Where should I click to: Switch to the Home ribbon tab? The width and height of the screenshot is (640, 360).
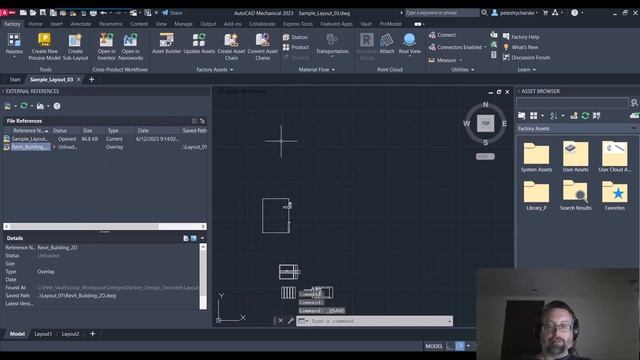[x=36, y=24]
